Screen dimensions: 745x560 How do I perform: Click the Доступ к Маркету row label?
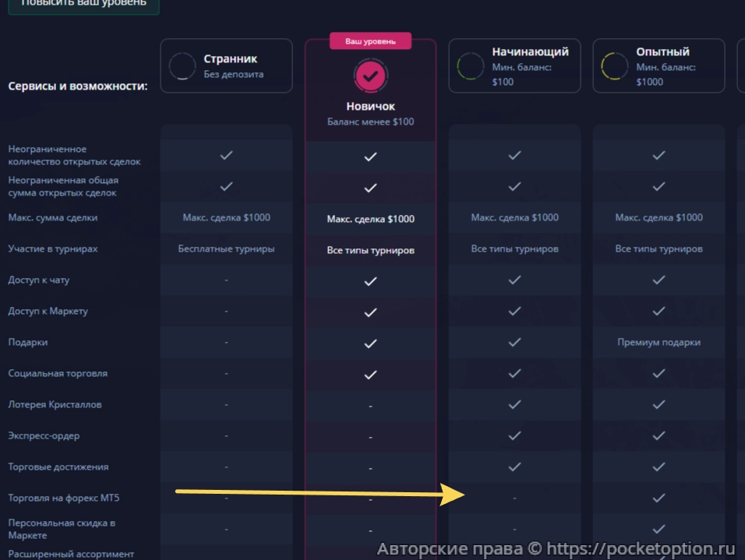48,312
